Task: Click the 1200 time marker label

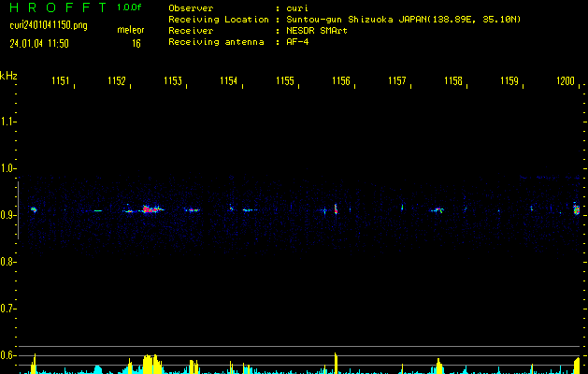Action: coord(565,81)
